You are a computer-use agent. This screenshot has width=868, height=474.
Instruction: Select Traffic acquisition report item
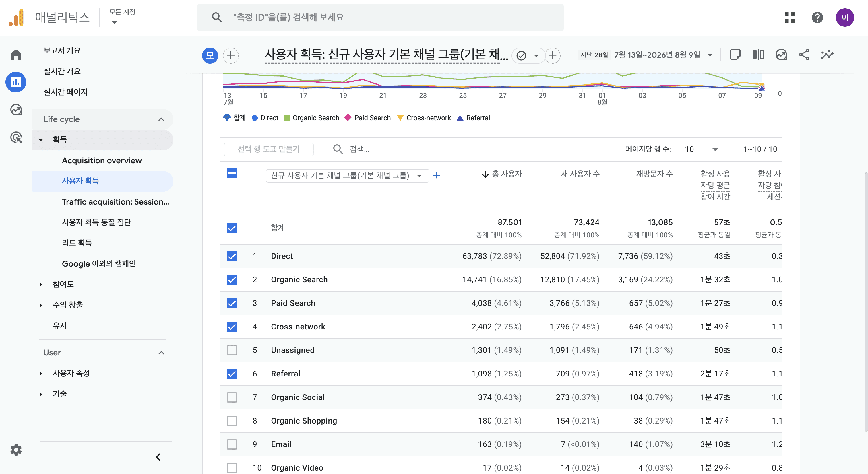tap(116, 202)
